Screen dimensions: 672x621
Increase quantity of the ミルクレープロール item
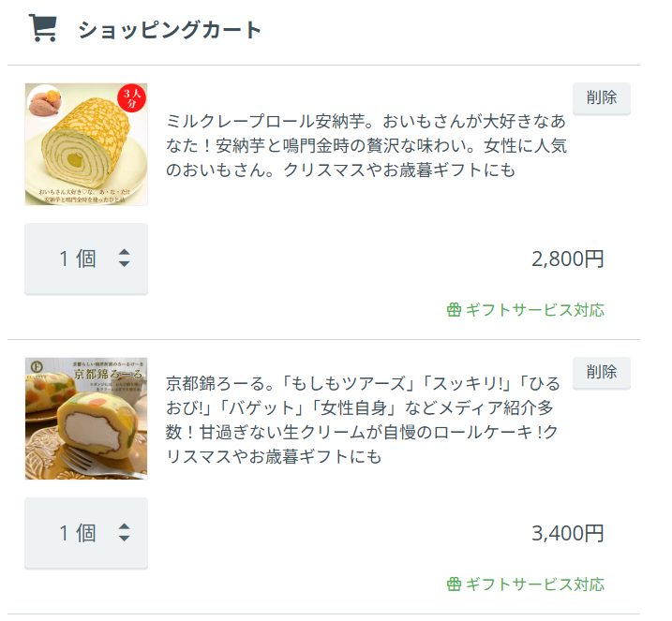[124, 252]
